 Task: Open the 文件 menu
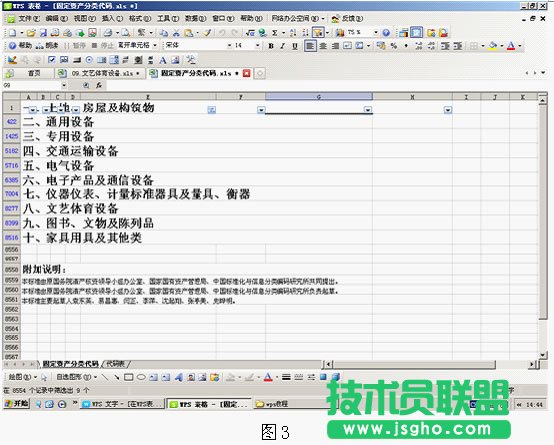tap(28, 18)
